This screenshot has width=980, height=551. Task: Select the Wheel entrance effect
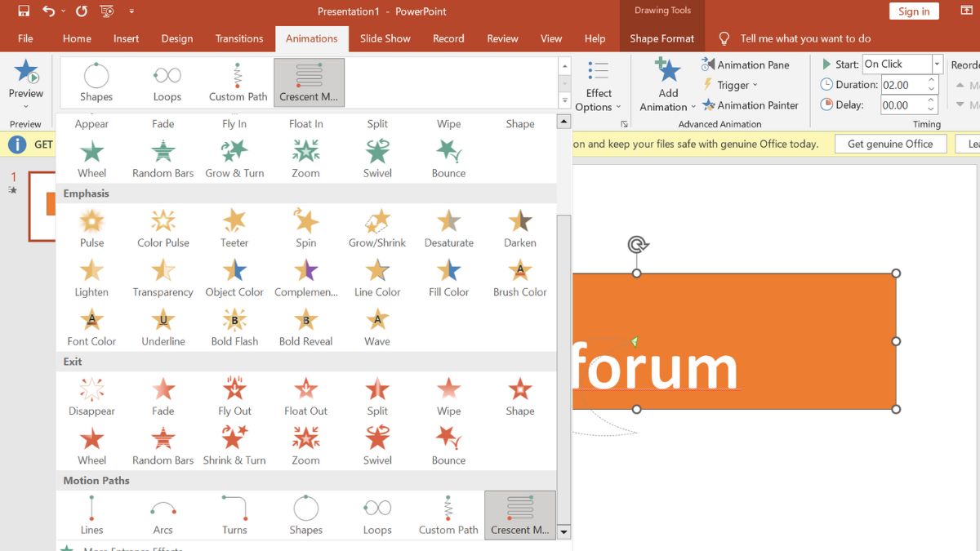click(x=91, y=158)
